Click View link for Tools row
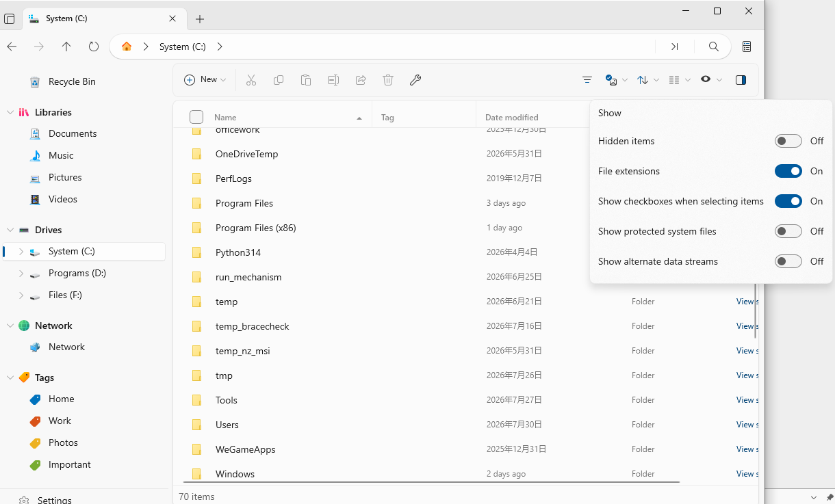835x504 pixels. pos(746,400)
